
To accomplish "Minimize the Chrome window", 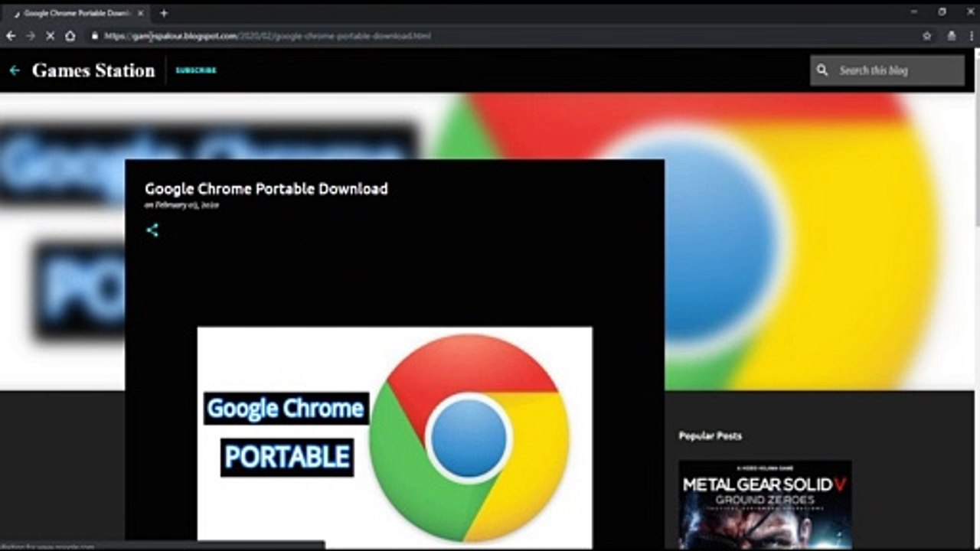I will coord(914,12).
